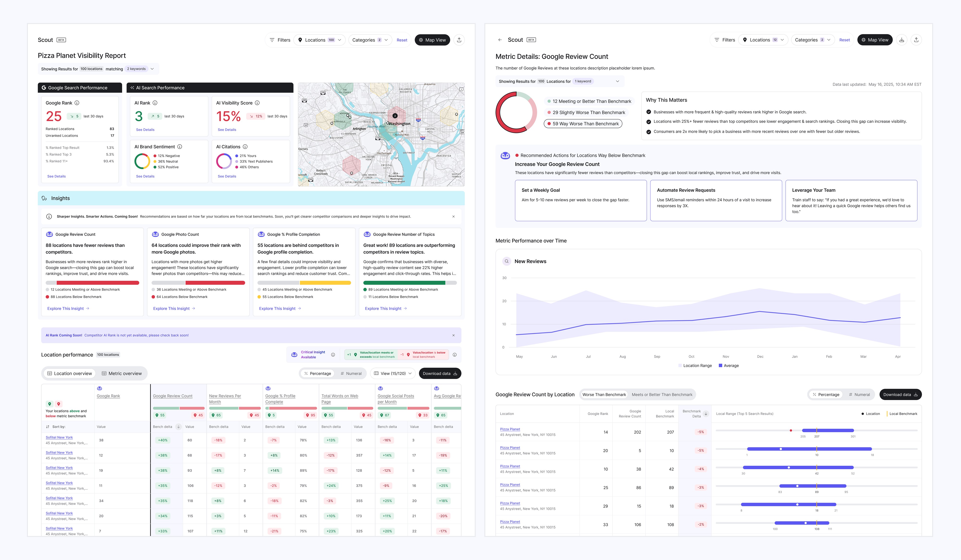Click the Washington map thumbnail
The width and height of the screenshot is (961, 560).
click(x=381, y=134)
